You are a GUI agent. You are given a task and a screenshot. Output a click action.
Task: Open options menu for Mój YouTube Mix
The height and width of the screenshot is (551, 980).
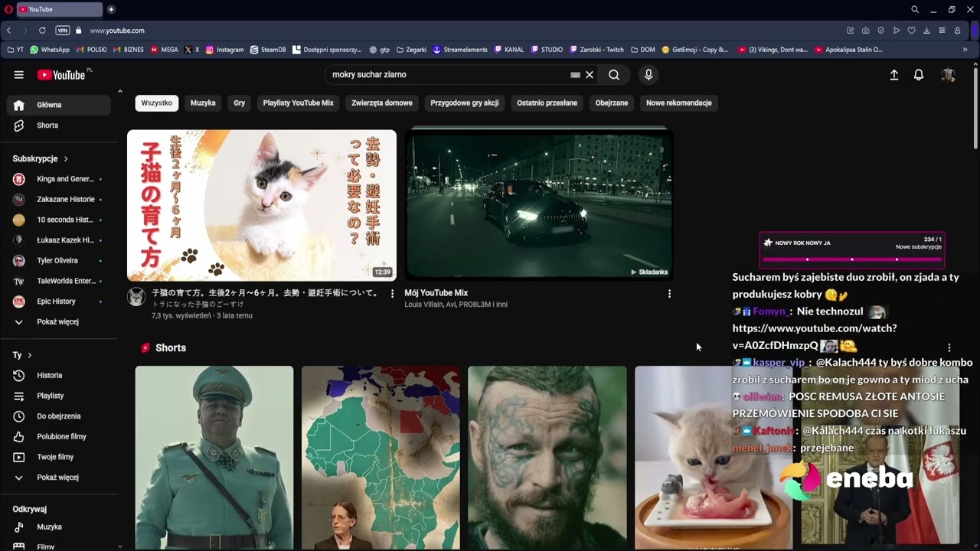coord(669,294)
